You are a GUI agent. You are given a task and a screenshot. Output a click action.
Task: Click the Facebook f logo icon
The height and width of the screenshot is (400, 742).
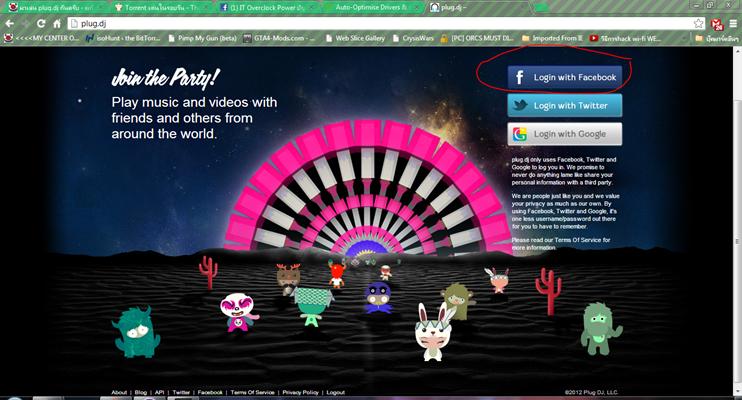click(520, 77)
